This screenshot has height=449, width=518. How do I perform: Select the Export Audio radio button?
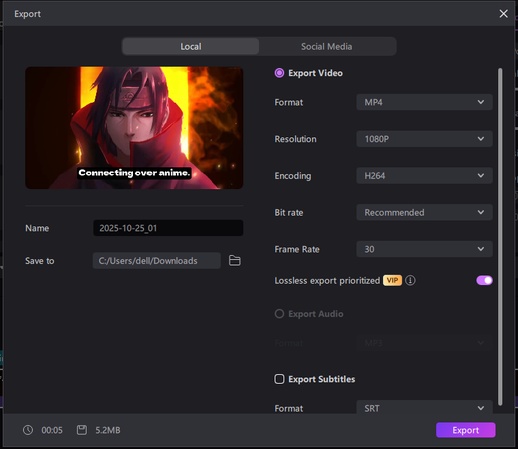pos(279,314)
